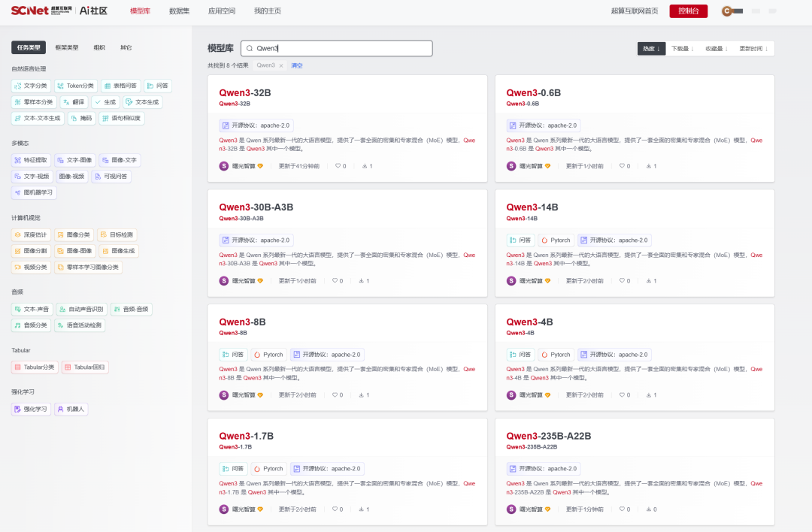The width and height of the screenshot is (812, 532).
Task: Open the Qwen3-30B-A3B model title
Action: [256, 207]
